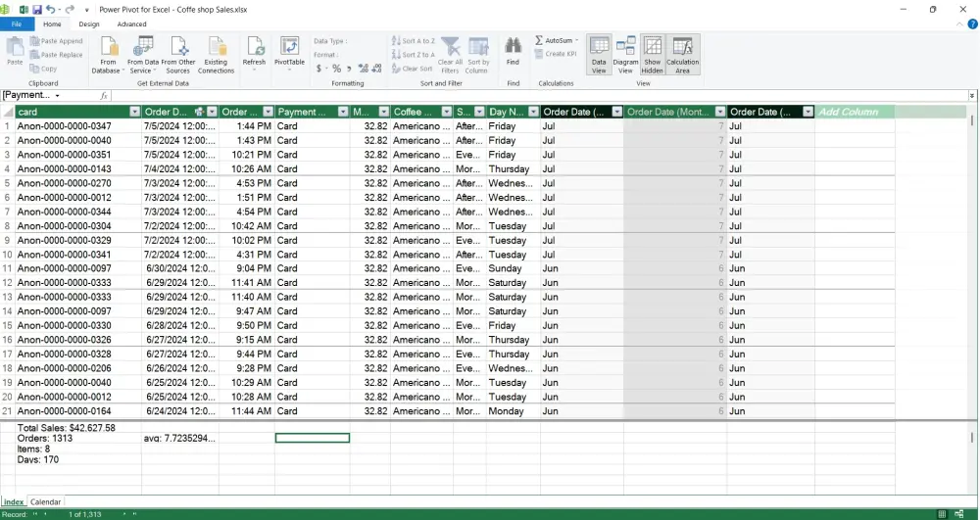This screenshot has height=520, width=980.
Task: Open the Format dropdown in Formatting
Action: coord(326,55)
